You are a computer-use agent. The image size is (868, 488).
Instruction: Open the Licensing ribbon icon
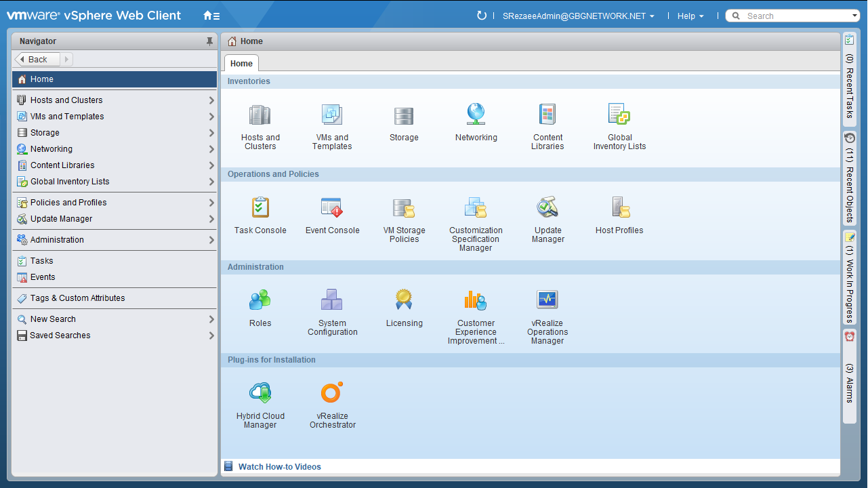[404, 300]
